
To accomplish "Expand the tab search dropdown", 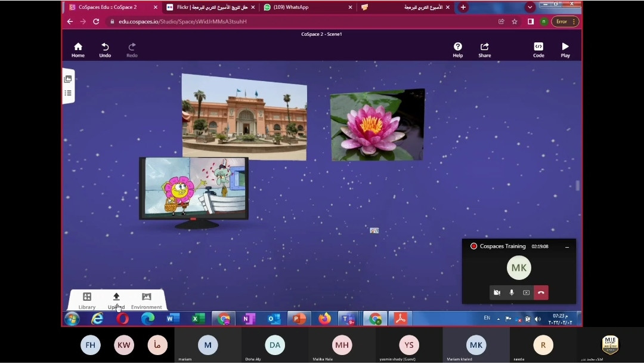I will click(530, 7).
